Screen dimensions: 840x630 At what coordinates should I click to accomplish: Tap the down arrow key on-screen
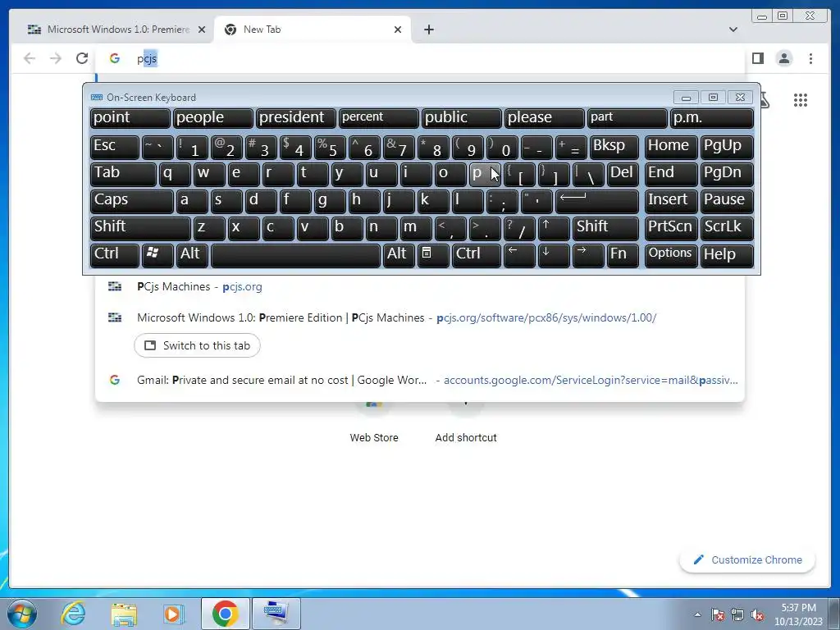coord(554,255)
